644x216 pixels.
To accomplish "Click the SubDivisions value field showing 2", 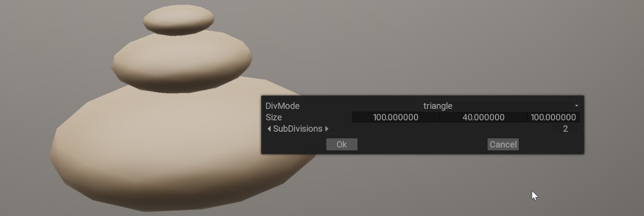I will [565, 129].
